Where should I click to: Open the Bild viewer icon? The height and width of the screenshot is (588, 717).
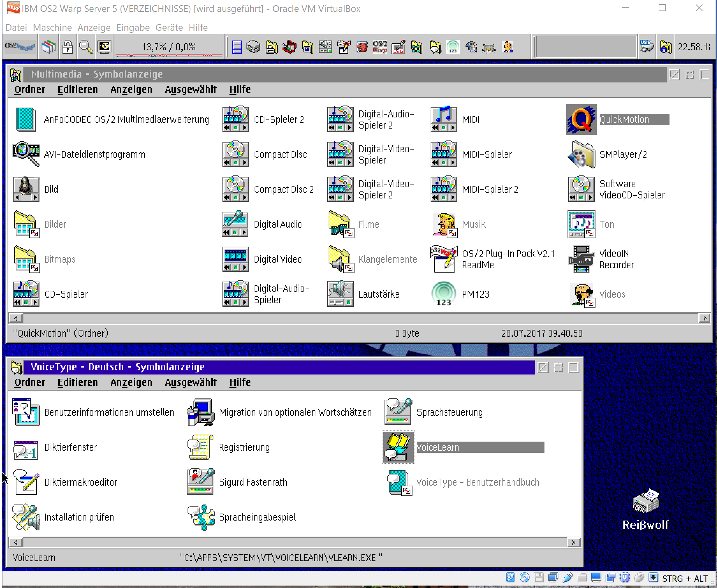point(26,189)
